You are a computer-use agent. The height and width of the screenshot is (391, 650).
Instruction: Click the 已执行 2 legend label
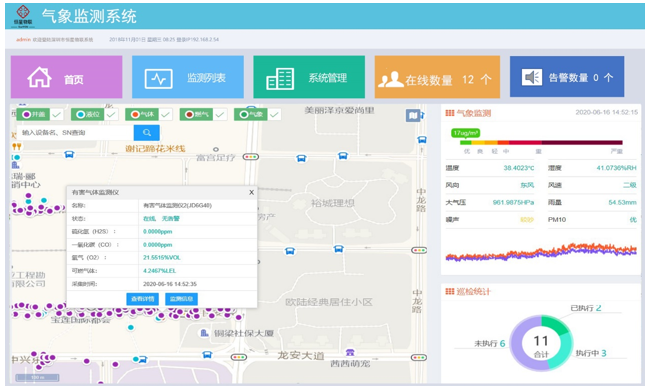586,308
